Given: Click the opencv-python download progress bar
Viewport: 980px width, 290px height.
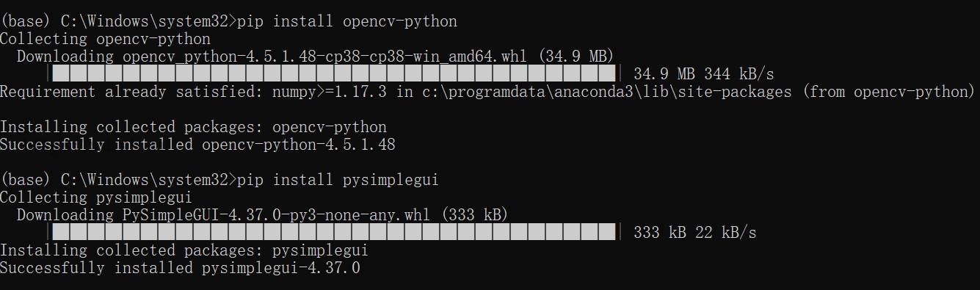Looking at the screenshot, I should 334,73.
